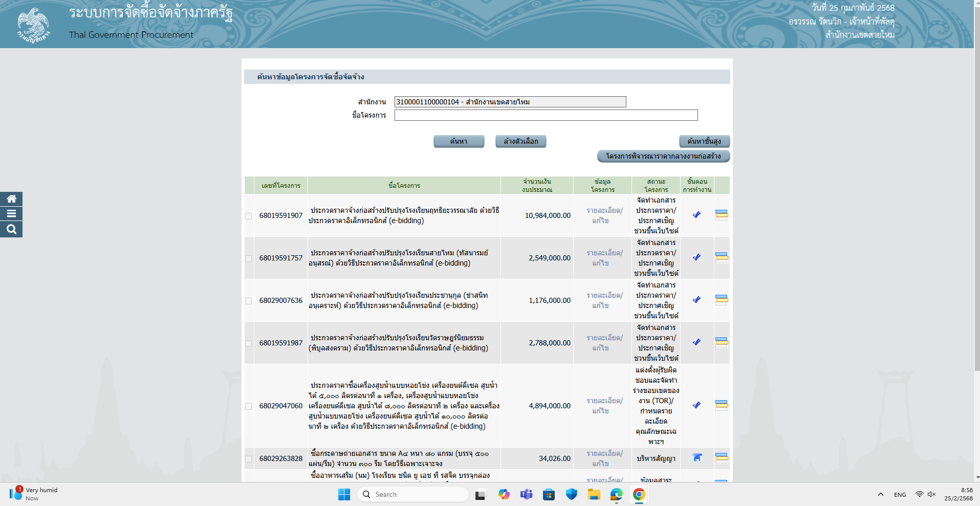The width and height of the screenshot is (980, 506).
Task: Click workflow step checkmark for project 68029007636
Action: click(696, 300)
